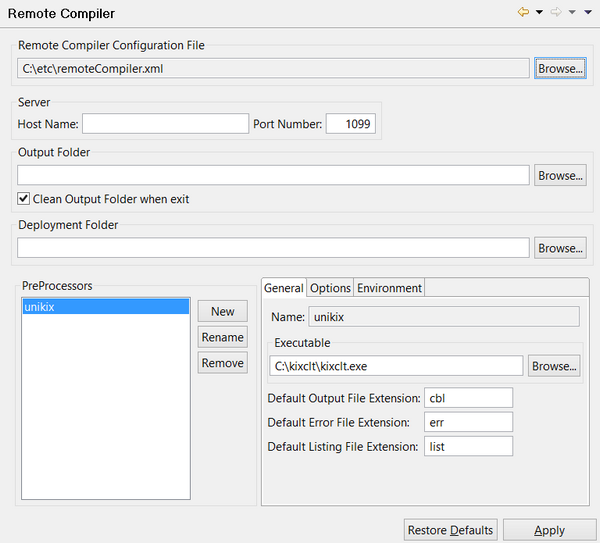Select the General tab
The width and height of the screenshot is (600, 543).
(283, 288)
